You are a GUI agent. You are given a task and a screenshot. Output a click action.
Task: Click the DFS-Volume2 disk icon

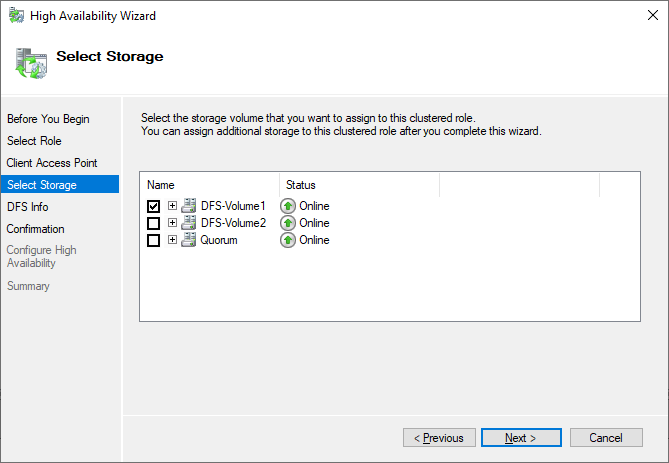189,223
